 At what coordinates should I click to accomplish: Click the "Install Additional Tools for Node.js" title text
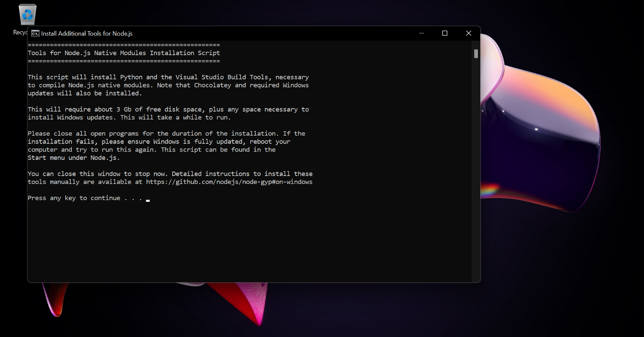[x=87, y=34]
